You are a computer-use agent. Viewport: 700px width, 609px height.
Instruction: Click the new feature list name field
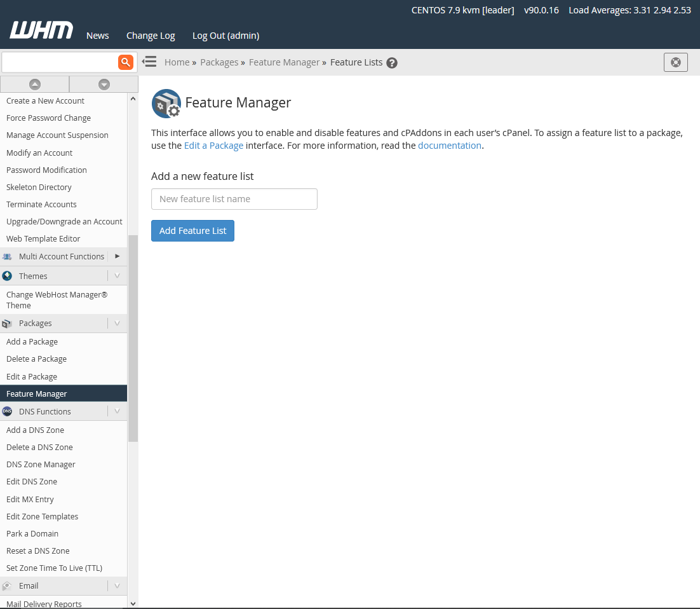(x=234, y=199)
